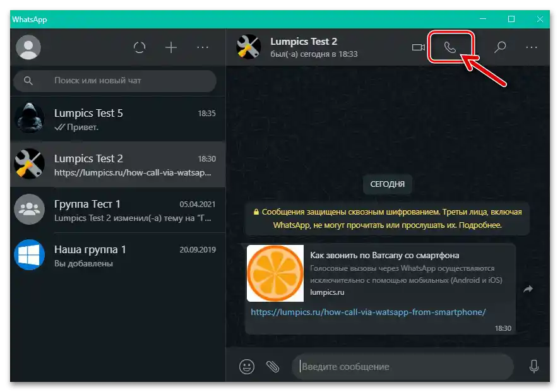This screenshot has width=560, height=392.
Task: Record a voice message with microphone
Action: pos(534,366)
